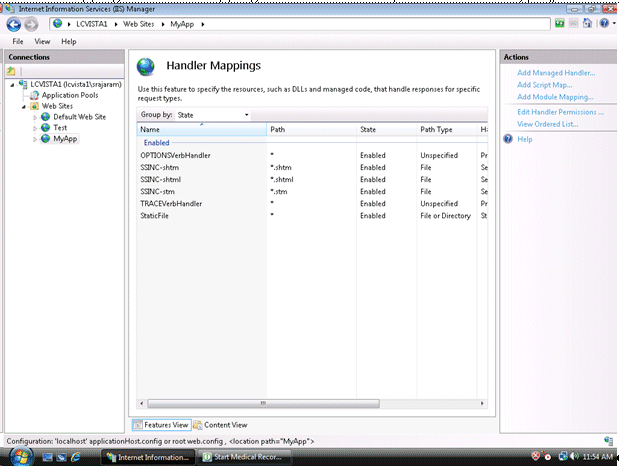Select the OPTIONSVerbHandler row

click(312, 156)
